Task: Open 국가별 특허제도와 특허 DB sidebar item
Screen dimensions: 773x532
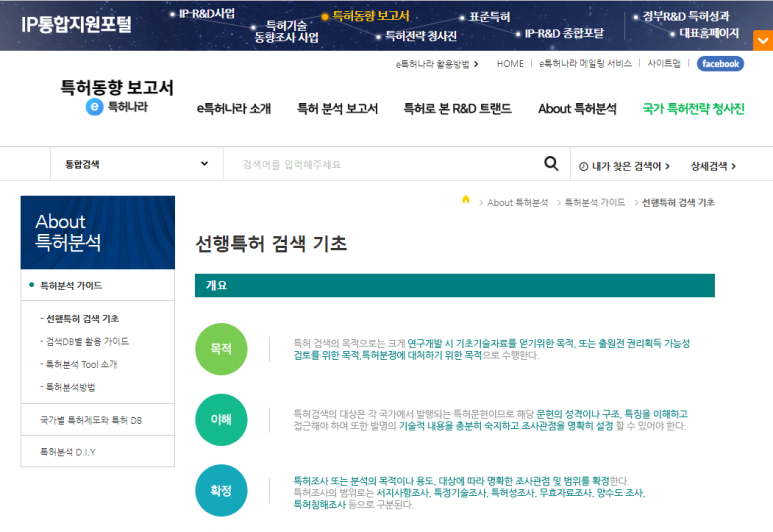Action: point(91,420)
